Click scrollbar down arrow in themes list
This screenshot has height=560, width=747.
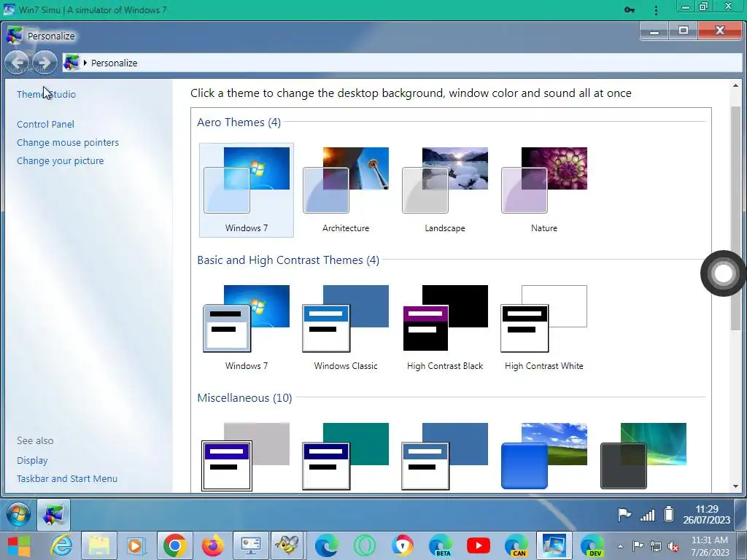click(x=735, y=486)
